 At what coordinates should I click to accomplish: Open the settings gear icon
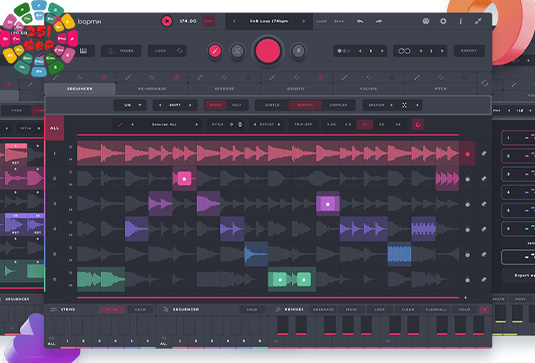click(443, 21)
